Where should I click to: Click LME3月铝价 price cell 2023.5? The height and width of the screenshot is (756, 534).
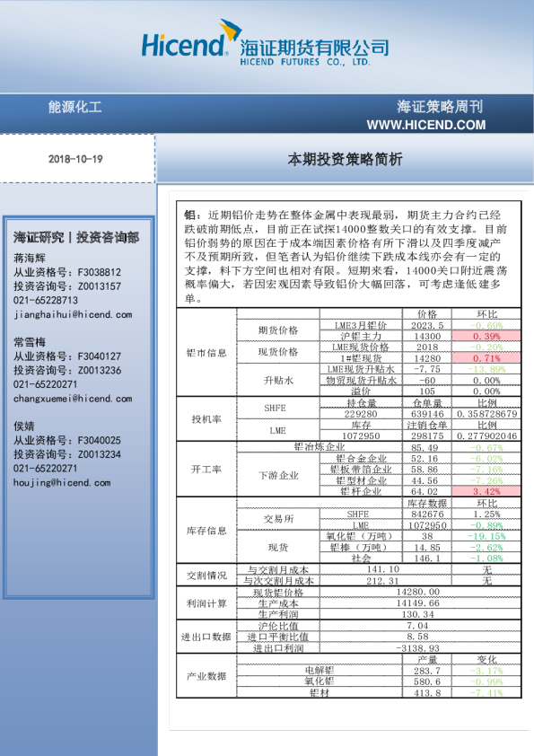point(427,325)
